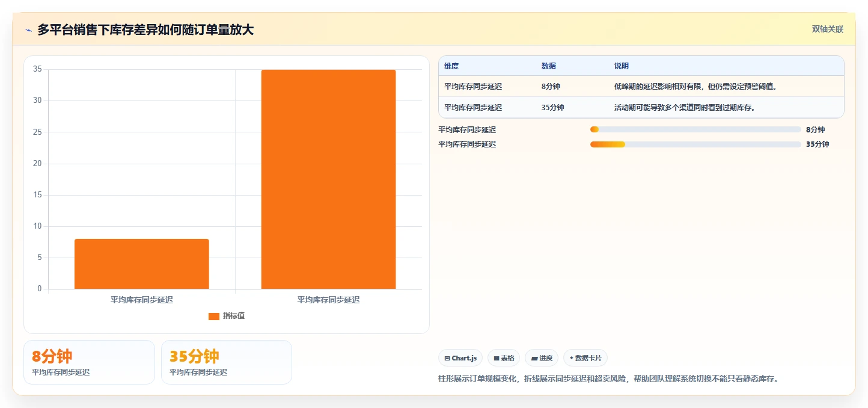Select the 数据卡片 chip

pyautogui.click(x=585, y=358)
